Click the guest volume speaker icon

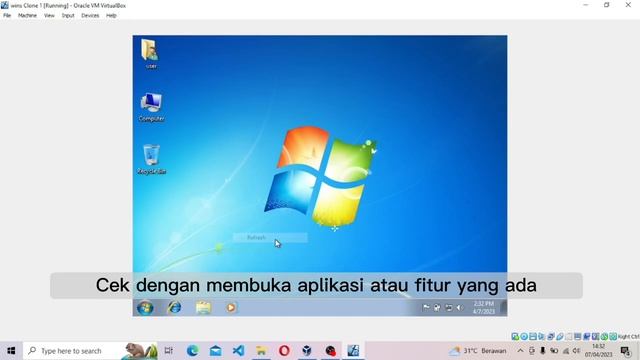(x=460, y=307)
